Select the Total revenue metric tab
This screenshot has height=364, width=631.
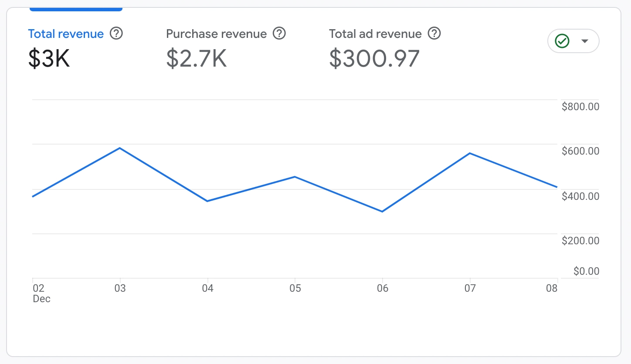point(66,34)
